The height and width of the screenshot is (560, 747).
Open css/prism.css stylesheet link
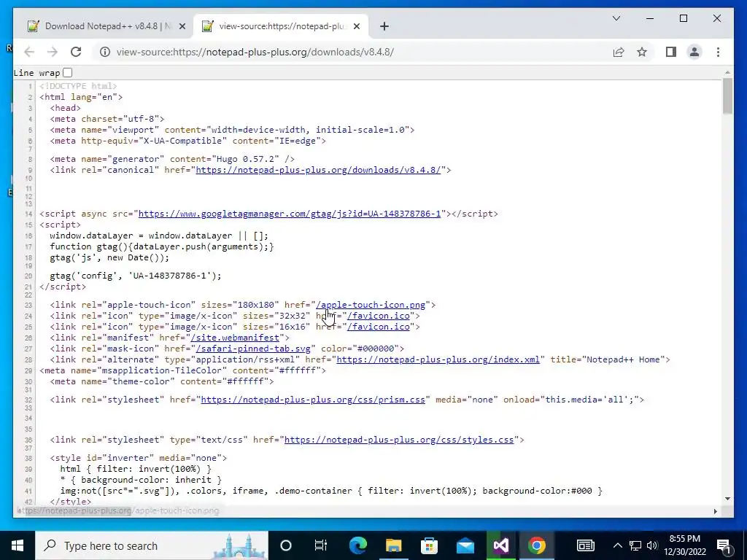point(313,400)
